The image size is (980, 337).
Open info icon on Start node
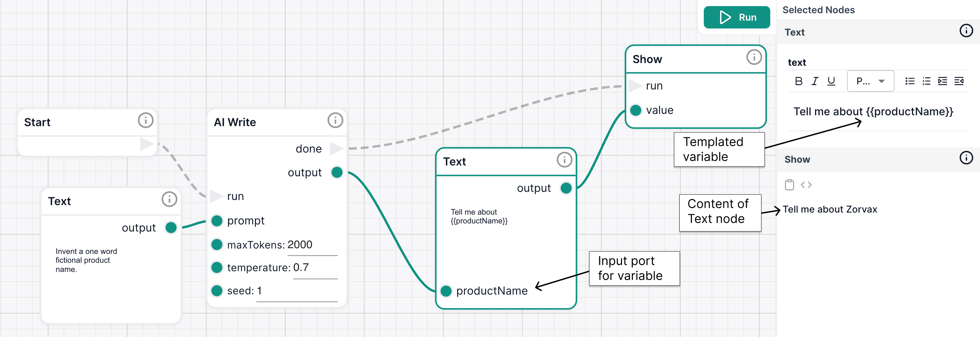pyautogui.click(x=146, y=120)
